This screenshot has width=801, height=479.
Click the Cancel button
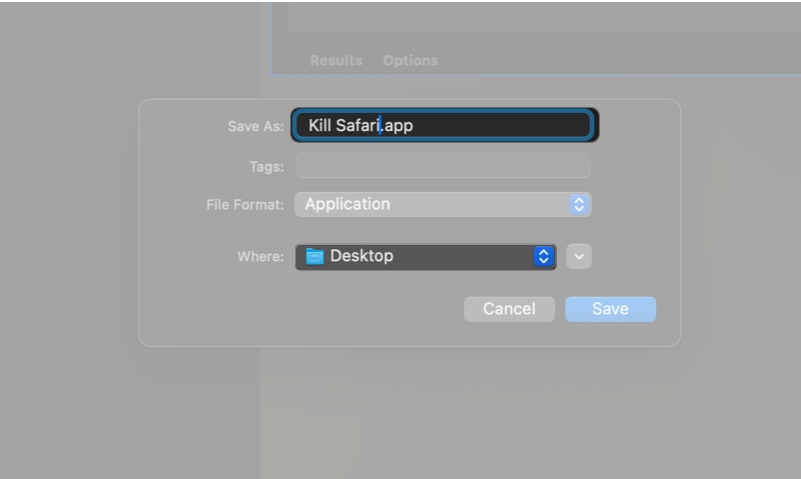coord(509,309)
